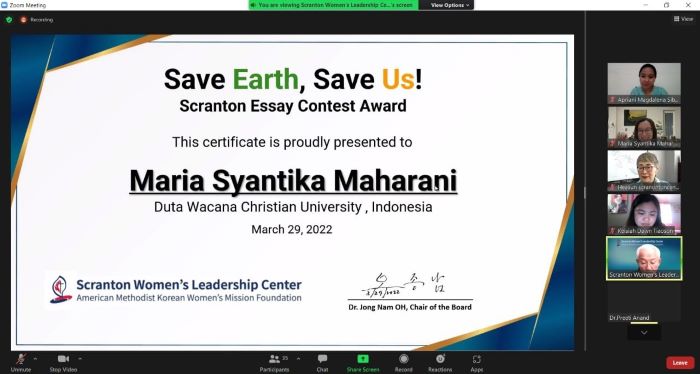Expand participants arrow next to Participants
This screenshot has height=374, width=700.
click(x=298, y=358)
